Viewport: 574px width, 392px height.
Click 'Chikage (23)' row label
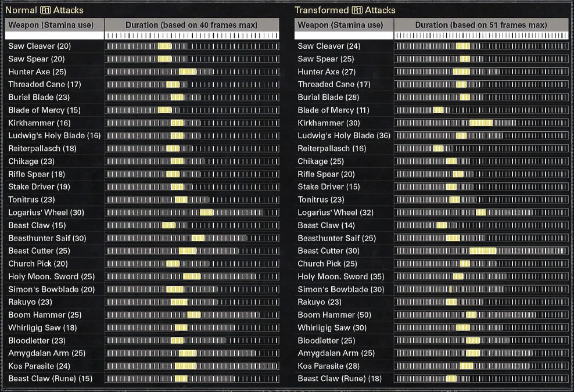click(x=31, y=161)
